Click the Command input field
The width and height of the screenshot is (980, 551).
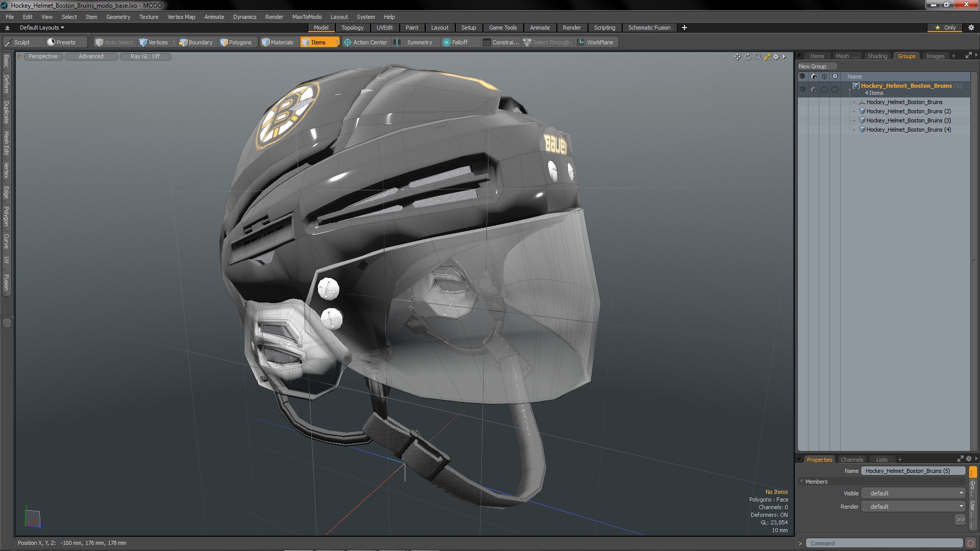[x=885, y=543]
